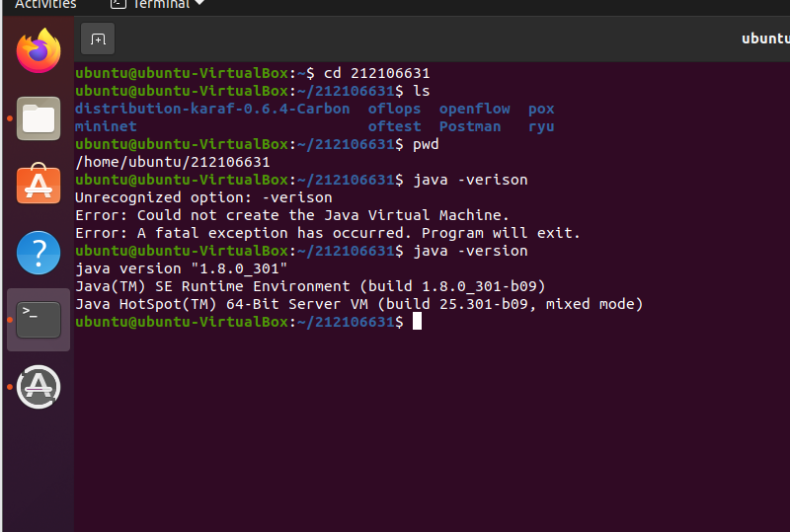Click the new terminal tab button
This screenshot has width=790, height=532.
click(x=98, y=38)
